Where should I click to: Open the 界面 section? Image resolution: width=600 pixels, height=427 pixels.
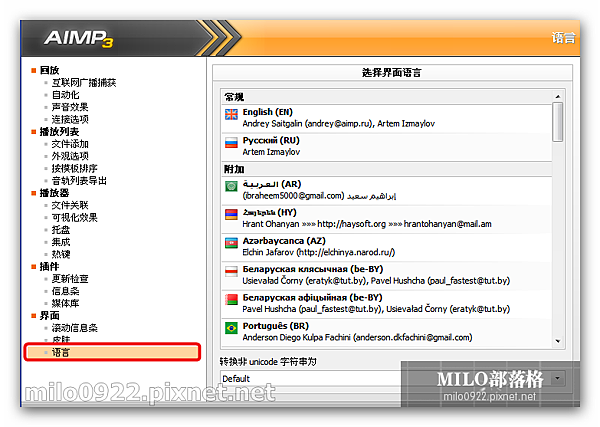pyautogui.click(x=49, y=316)
